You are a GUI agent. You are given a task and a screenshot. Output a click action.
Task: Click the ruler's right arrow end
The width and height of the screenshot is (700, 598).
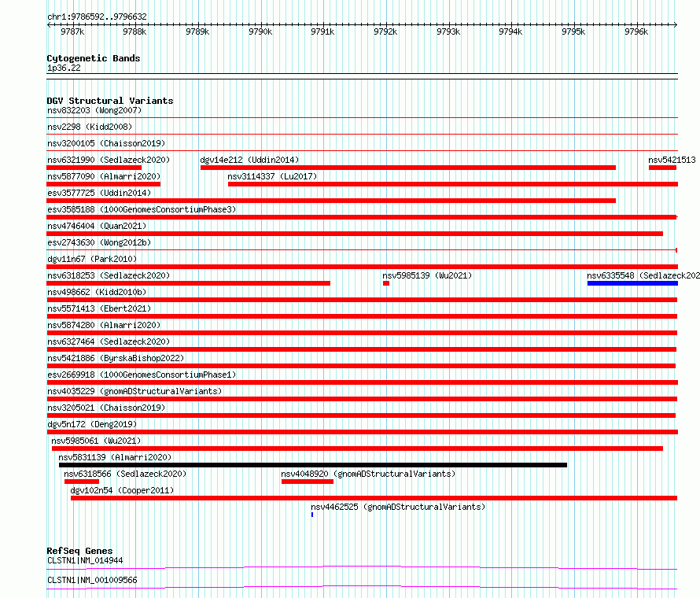[676, 25]
